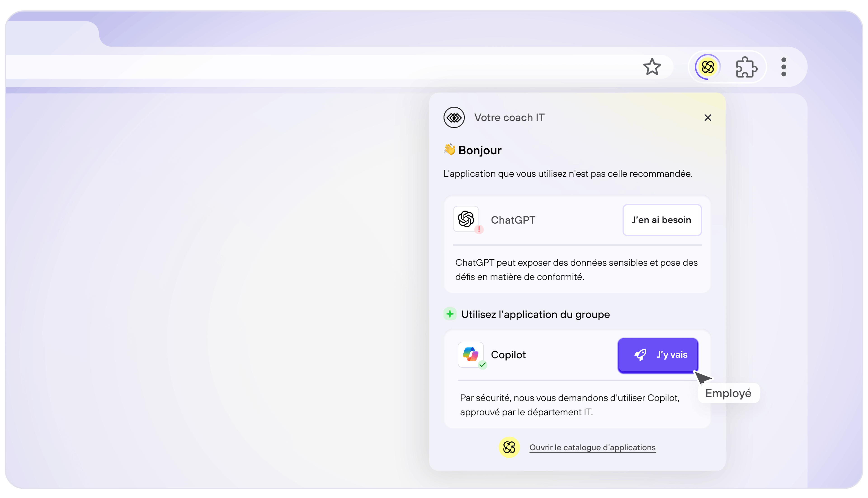Screen dimensions: 868x498
Task: Open the puzzle-piece extensions menu
Action: click(746, 67)
